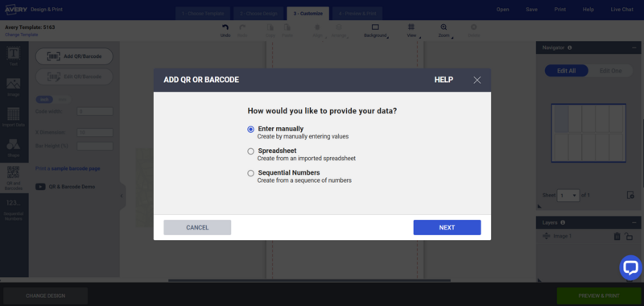Open the Image tool in sidebar
Image resolution: width=644 pixels, height=306 pixels.
pos(14,87)
